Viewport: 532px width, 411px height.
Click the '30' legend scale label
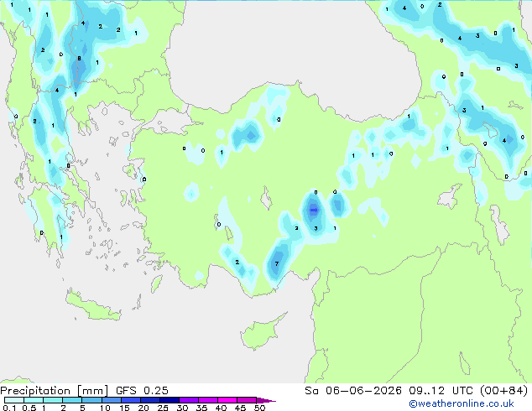click(x=182, y=408)
